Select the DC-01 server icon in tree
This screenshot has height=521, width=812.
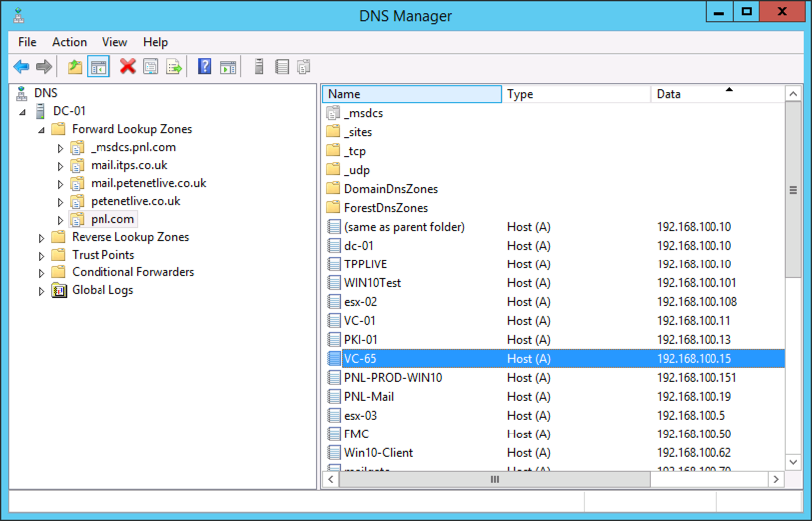(x=40, y=111)
